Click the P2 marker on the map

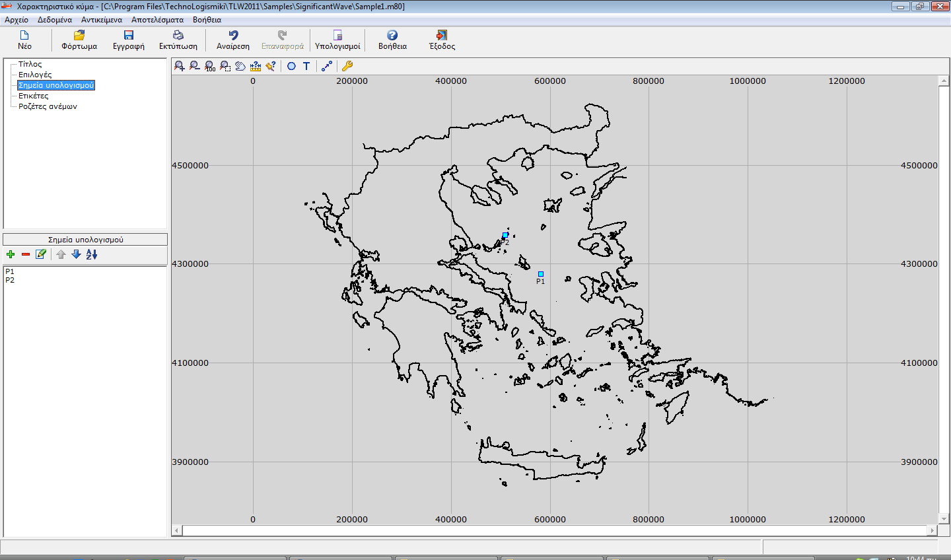(x=505, y=235)
